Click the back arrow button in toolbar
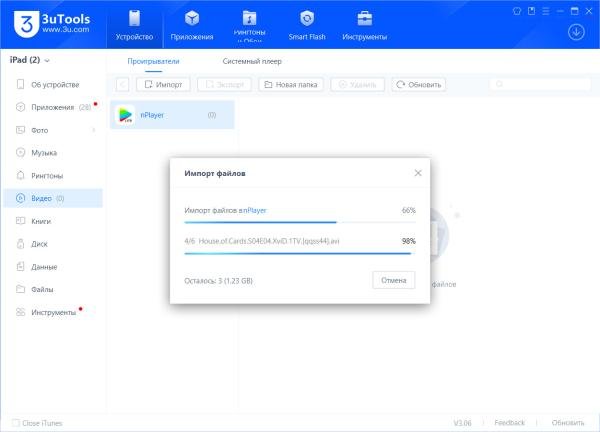Image resolution: width=600 pixels, height=432 pixels. point(122,85)
